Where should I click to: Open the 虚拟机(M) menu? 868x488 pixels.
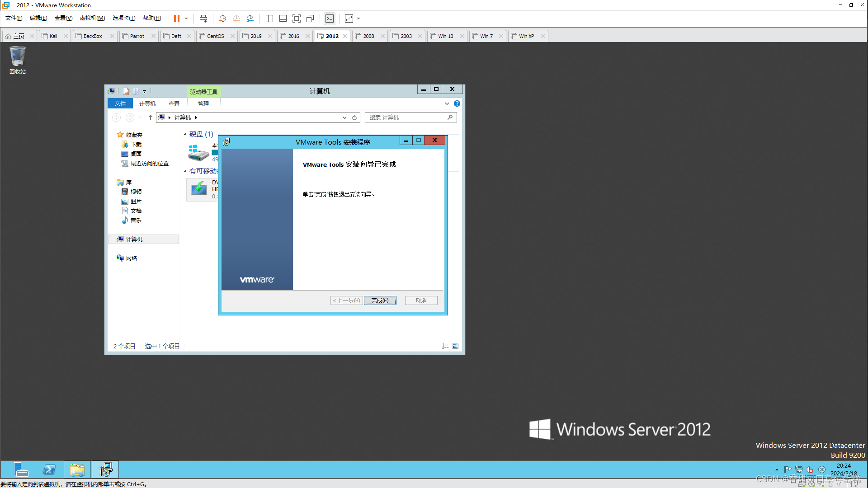(x=92, y=18)
